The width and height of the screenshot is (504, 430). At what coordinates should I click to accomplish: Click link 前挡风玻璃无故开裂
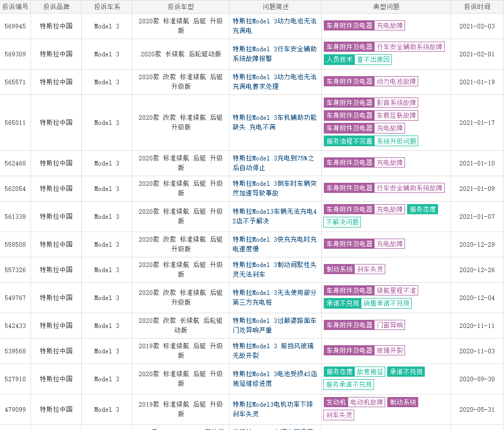[x=273, y=351]
